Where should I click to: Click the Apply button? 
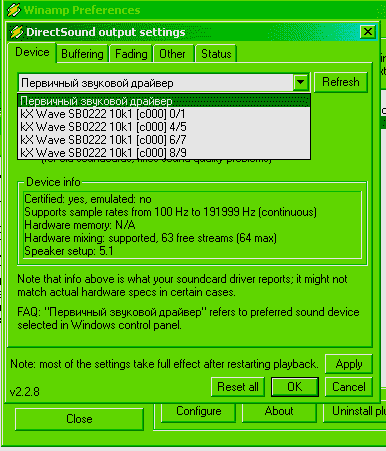349,364
